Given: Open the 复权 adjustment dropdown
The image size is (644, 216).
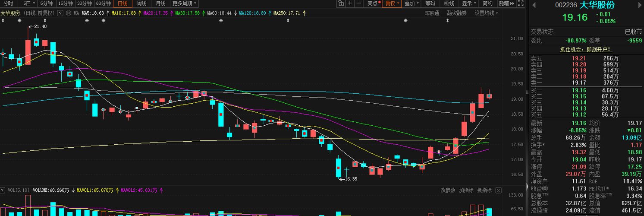Looking at the screenshot, I should [393, 3].
